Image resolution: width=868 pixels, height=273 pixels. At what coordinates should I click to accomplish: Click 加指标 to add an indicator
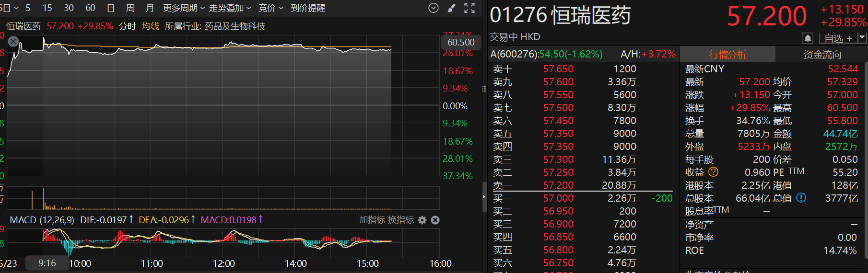(x=372, y=220)
